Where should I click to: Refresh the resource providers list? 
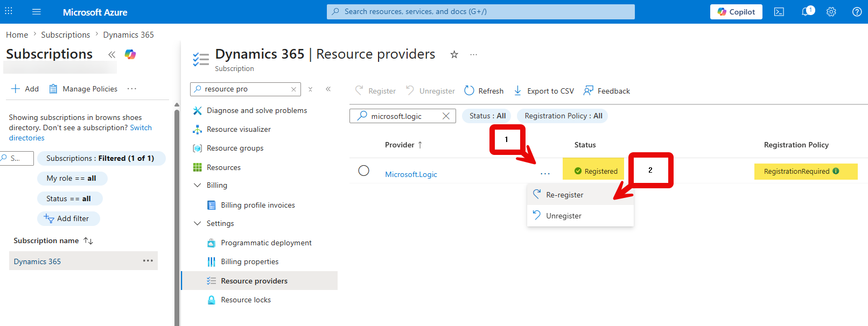484,91
